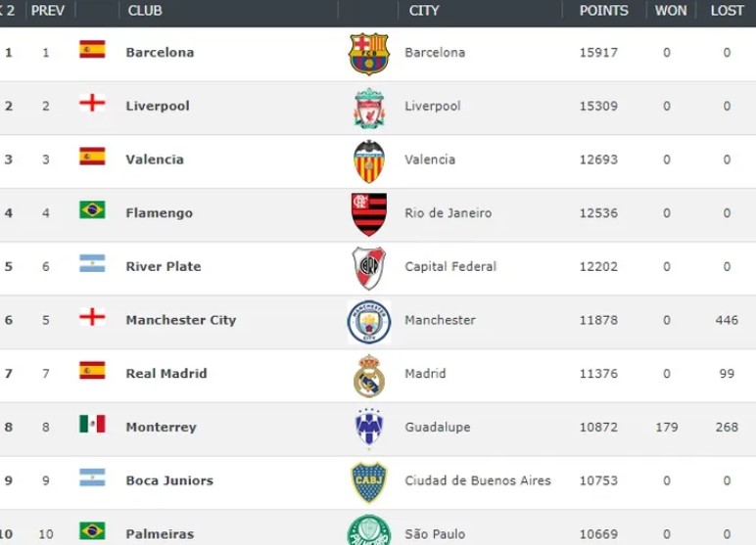The image size is (756, 545).
Task: Sort table by CLUB column header
Action: pyautogui.click(x=145, y=11)
